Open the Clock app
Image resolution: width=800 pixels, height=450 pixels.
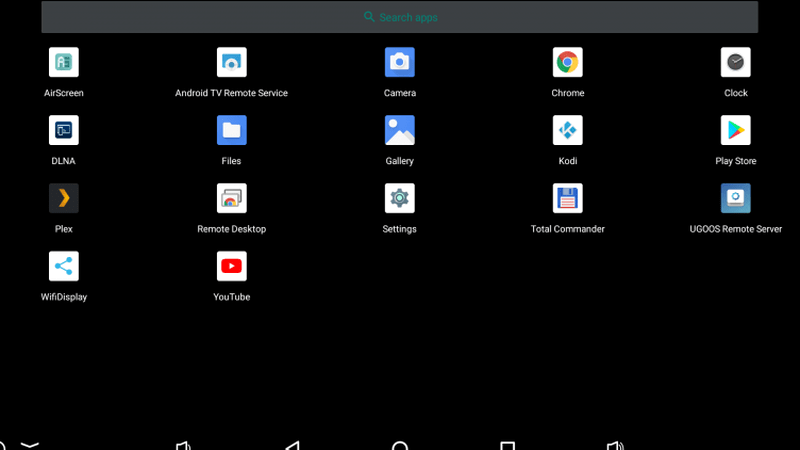[735, 62]
